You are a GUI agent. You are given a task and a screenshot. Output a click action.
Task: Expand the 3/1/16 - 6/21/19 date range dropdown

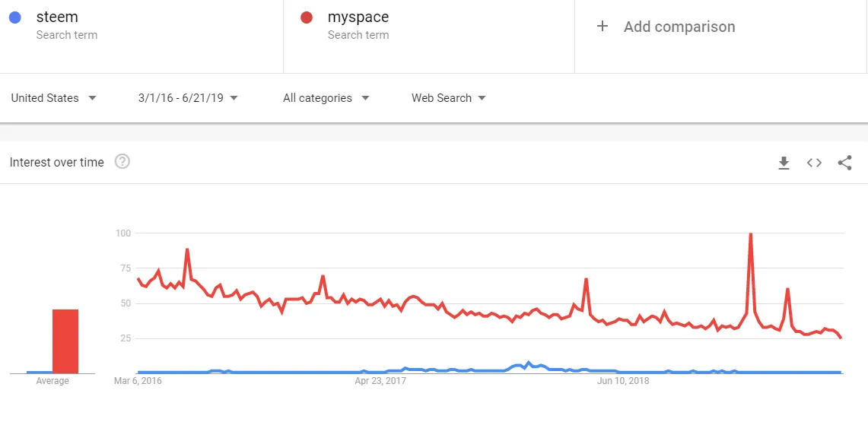pyautogui.click(x=188, y=98)
